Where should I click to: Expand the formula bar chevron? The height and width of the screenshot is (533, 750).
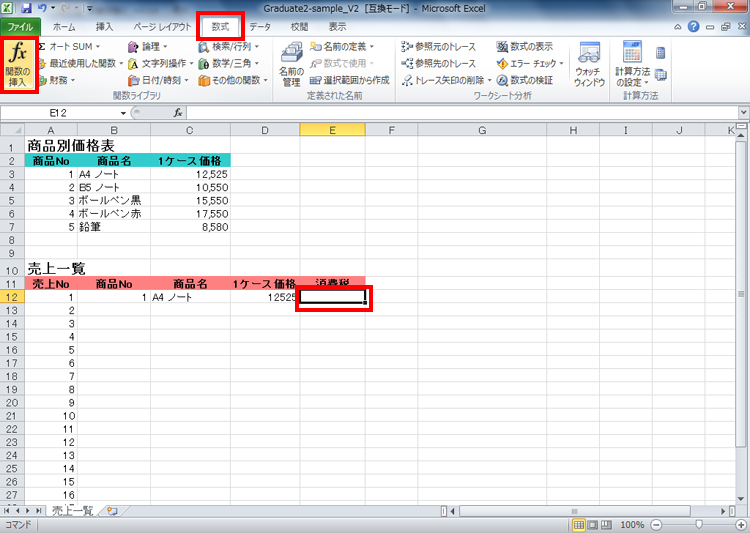pos(743,113)
